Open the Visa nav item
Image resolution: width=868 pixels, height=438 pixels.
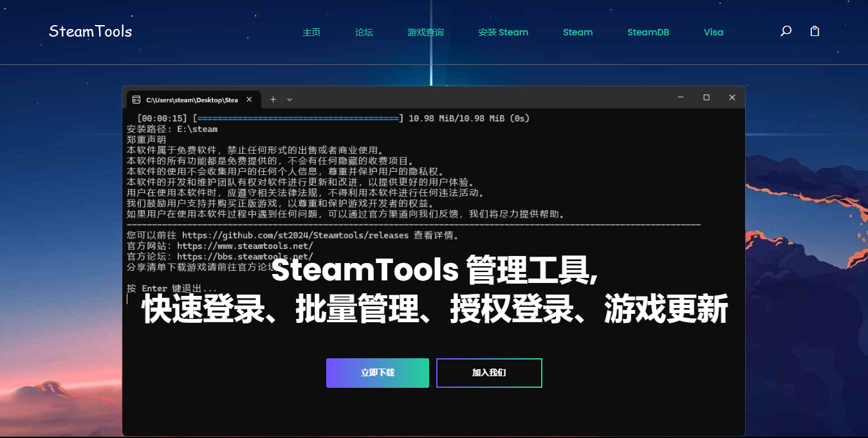click(x=714, y=32)
